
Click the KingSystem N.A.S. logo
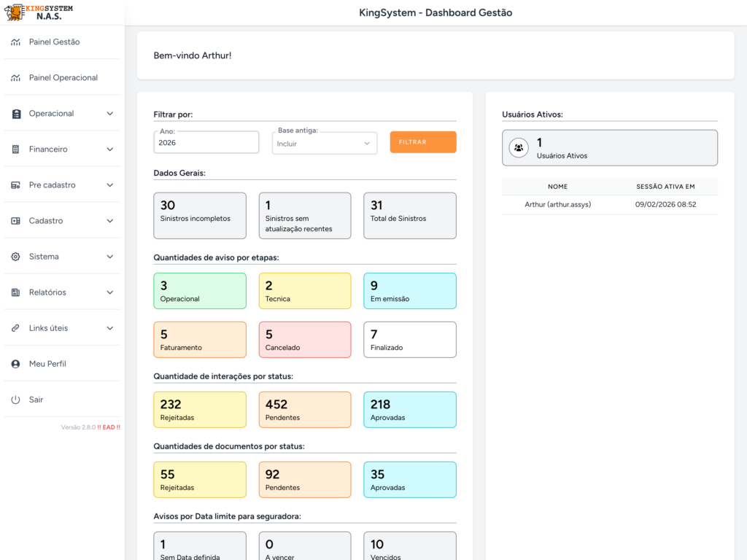[x=39, y=12]
